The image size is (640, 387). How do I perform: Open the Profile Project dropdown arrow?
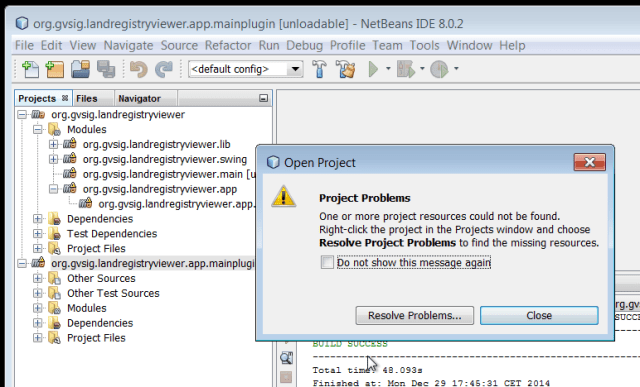pos(456,69)
